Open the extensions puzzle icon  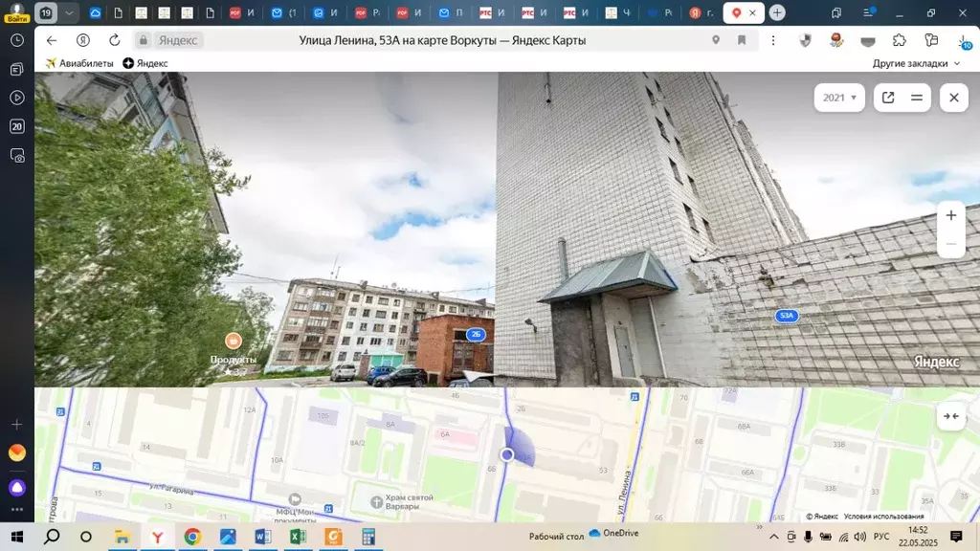(900, 40)
